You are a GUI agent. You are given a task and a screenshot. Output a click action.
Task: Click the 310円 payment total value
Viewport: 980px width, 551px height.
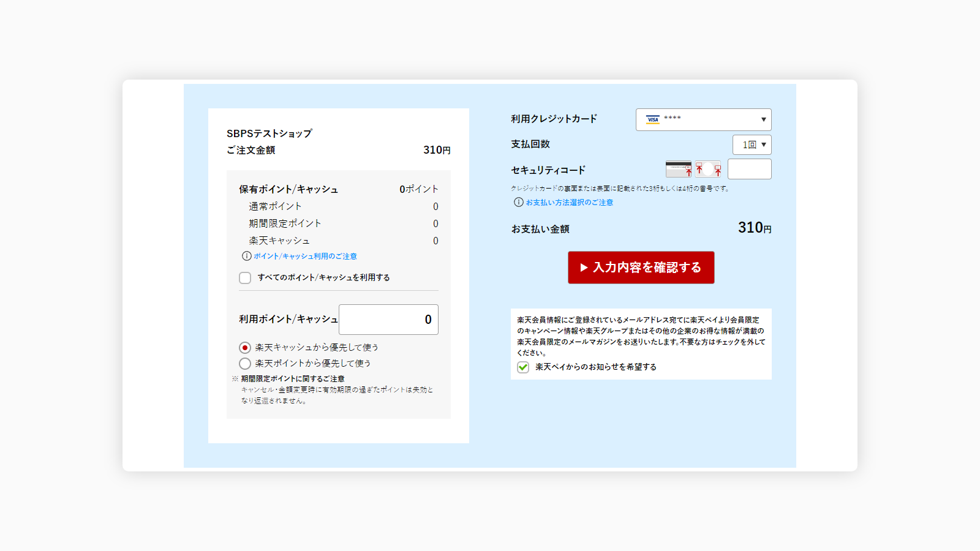[755, 228]
